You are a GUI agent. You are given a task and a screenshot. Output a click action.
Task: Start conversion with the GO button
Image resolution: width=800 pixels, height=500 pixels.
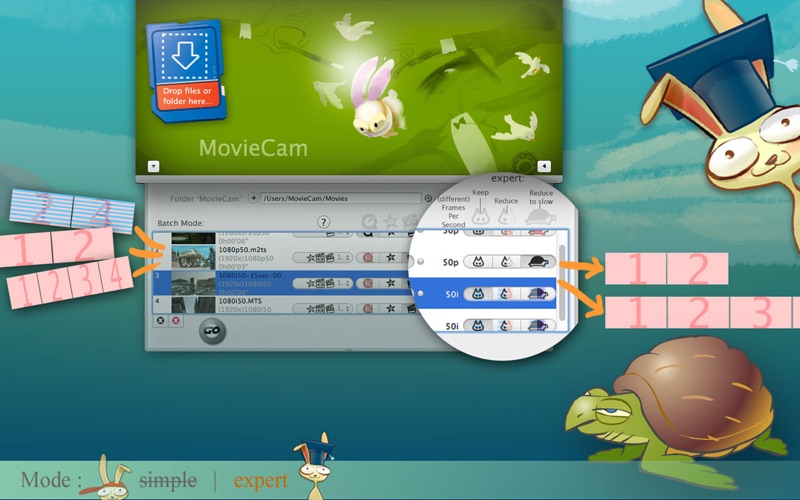[212, 331]
